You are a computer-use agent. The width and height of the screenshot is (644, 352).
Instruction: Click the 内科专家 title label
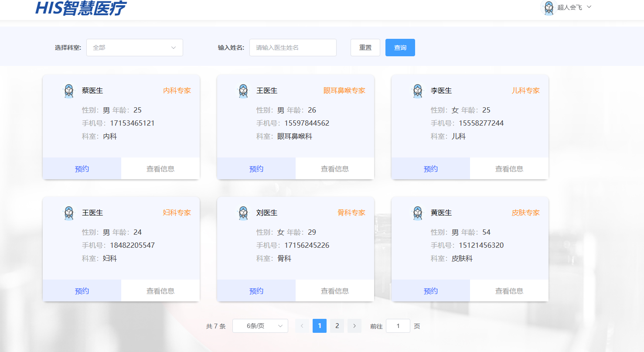point(177,91)
